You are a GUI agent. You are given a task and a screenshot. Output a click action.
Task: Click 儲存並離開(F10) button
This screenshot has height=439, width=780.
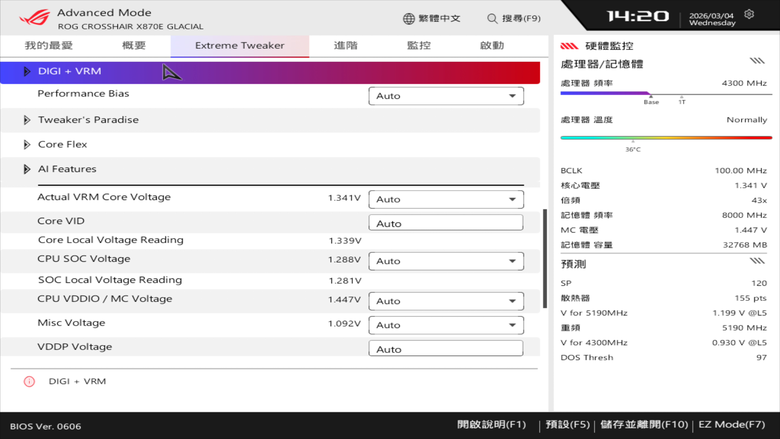point(644,425)
